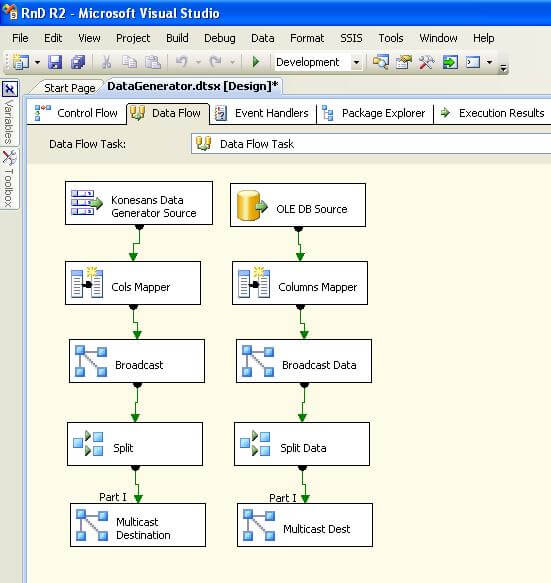
Task: Open the Build menu
Action: coord(177,38)
